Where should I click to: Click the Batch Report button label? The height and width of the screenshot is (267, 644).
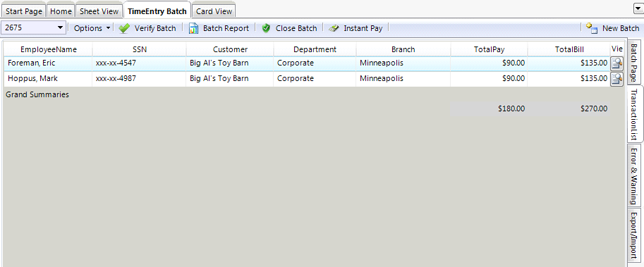[226, 28]
